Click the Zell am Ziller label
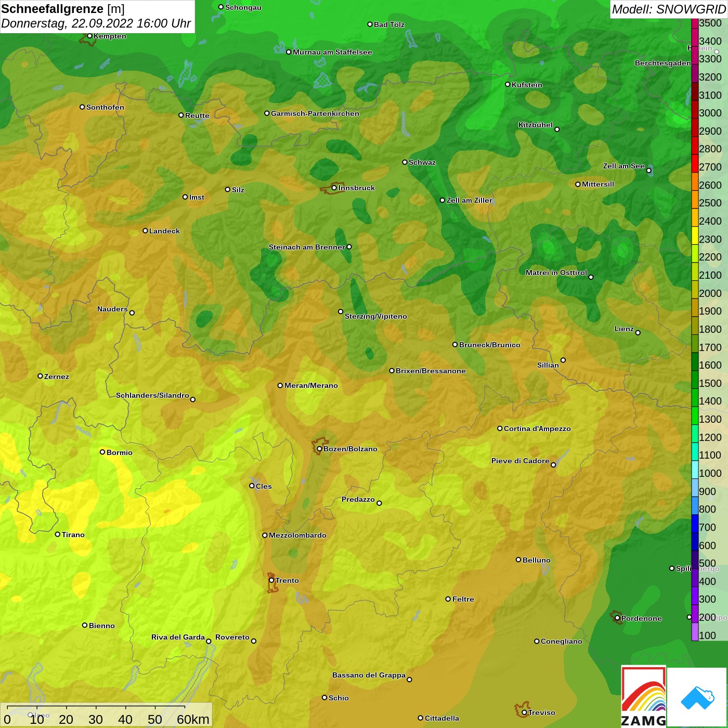 coord(470,200)
